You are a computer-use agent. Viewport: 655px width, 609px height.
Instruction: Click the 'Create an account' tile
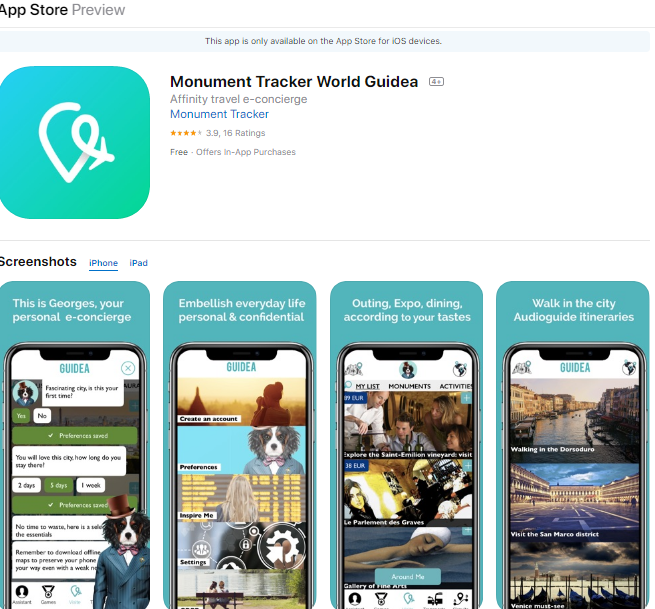[x=241, y=401]
